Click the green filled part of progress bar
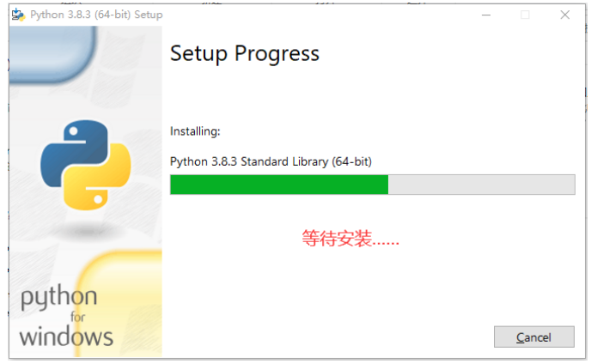Viewport: 591px width, 364px height. pyautogui.click(x=278, y=185)
